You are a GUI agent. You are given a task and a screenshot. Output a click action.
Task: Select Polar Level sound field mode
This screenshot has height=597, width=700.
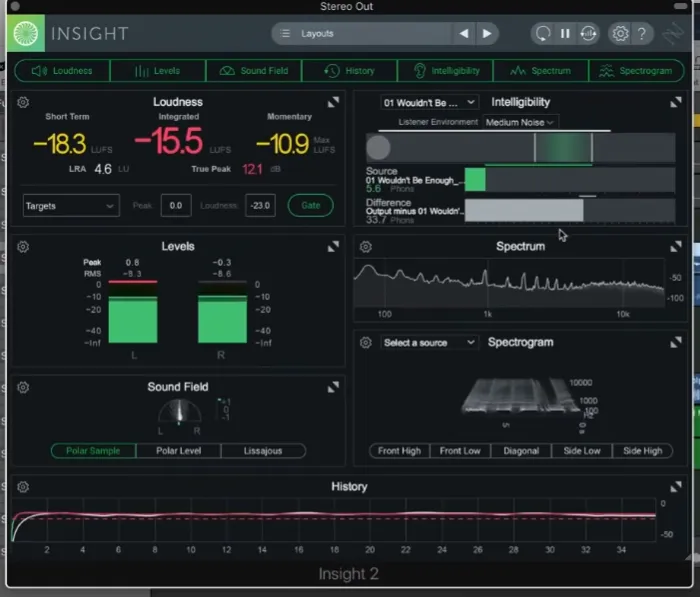(179, 451)
